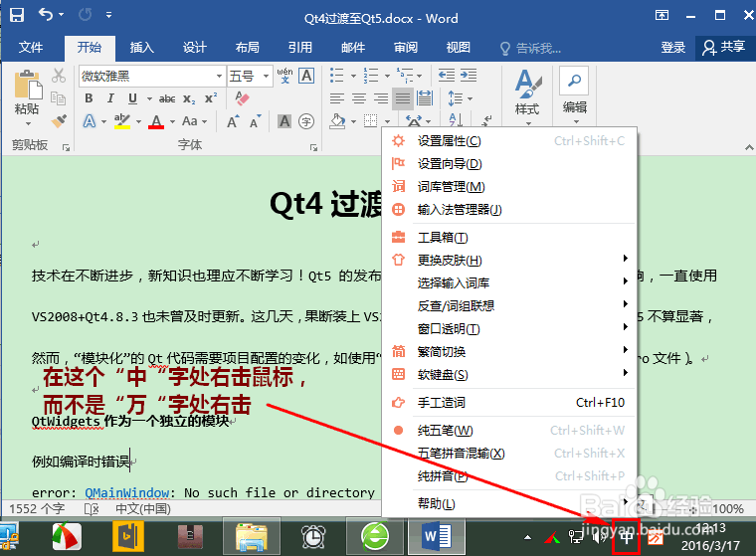Activate the Format Painter brush
756x556 pixels.
click(59, 120)
